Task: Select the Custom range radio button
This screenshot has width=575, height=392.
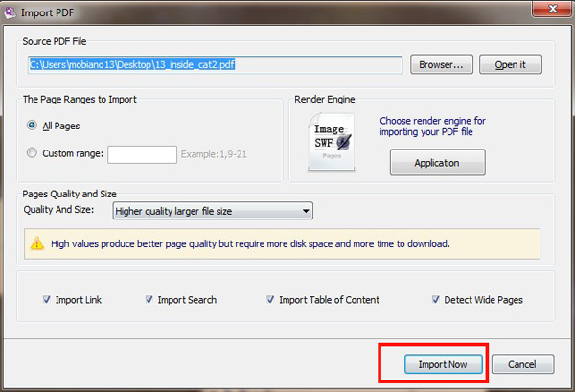Action: pyautogui.click(x=32, y=153)
